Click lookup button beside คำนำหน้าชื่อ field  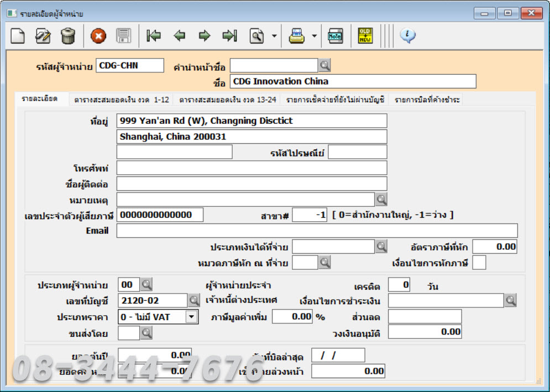click(325, 66)
